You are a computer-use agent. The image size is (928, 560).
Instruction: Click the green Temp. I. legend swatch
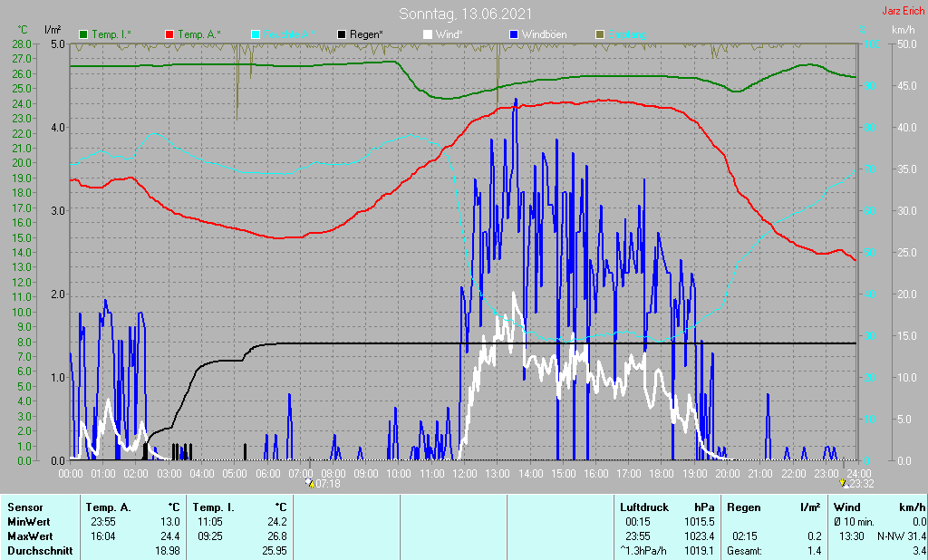coord(83,34)
